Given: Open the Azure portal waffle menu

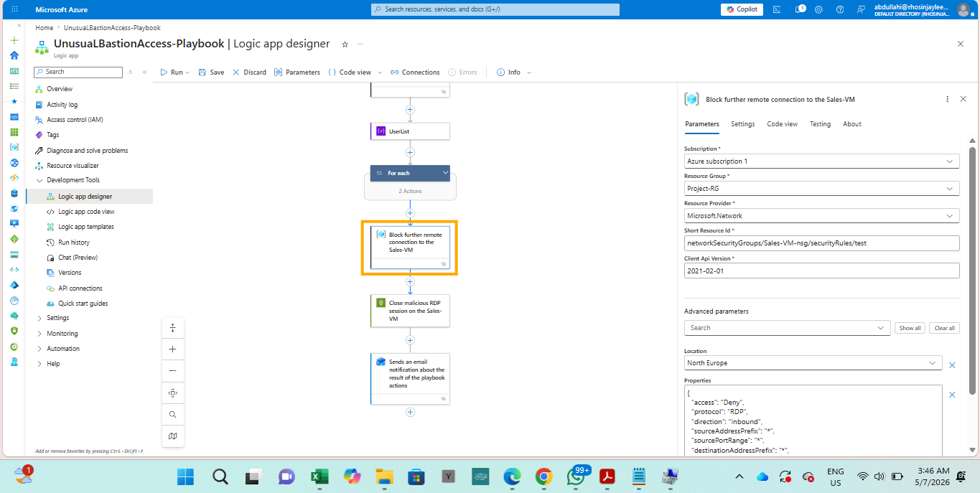Looking at the screenshot, I should pyautogui.click(x=15, y=9).
